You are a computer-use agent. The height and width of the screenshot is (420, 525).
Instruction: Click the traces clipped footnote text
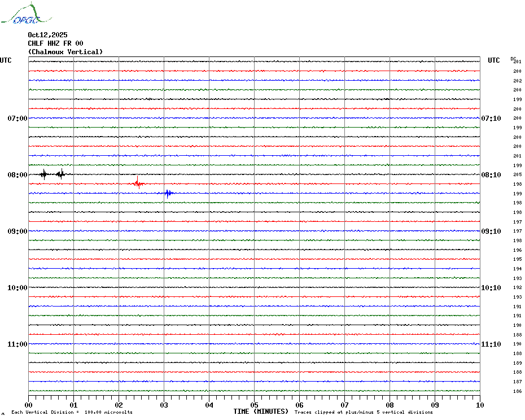[364, 412]
